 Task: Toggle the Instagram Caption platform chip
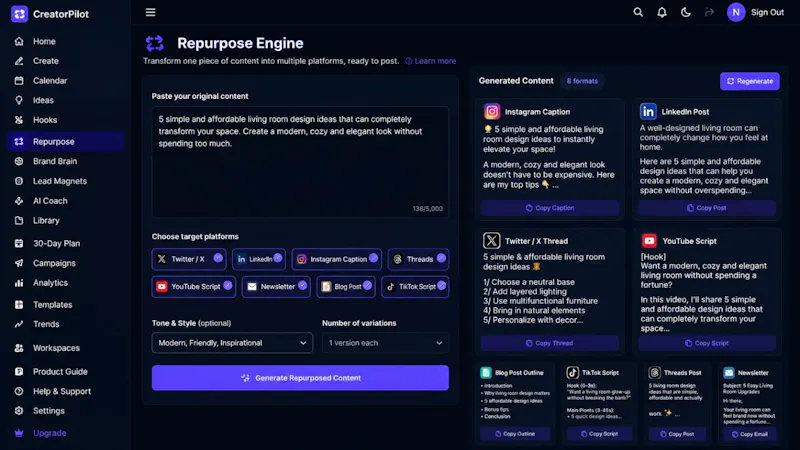337,259
